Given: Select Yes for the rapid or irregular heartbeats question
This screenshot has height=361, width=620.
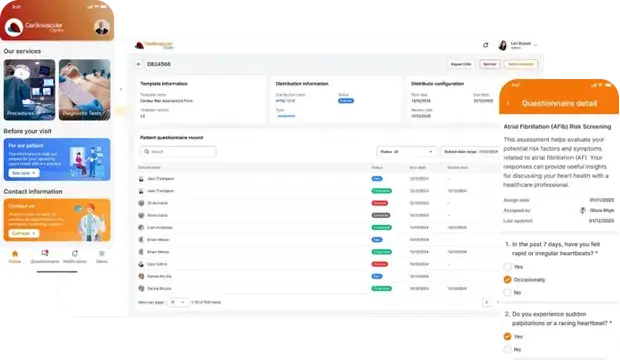Looking at the screenshot, I should point(507,267).
